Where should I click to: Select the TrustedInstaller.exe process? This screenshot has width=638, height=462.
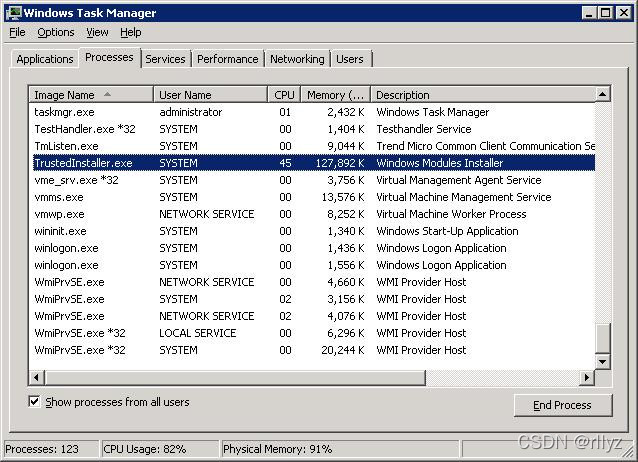pyautogui.click(x=312, y=163)
